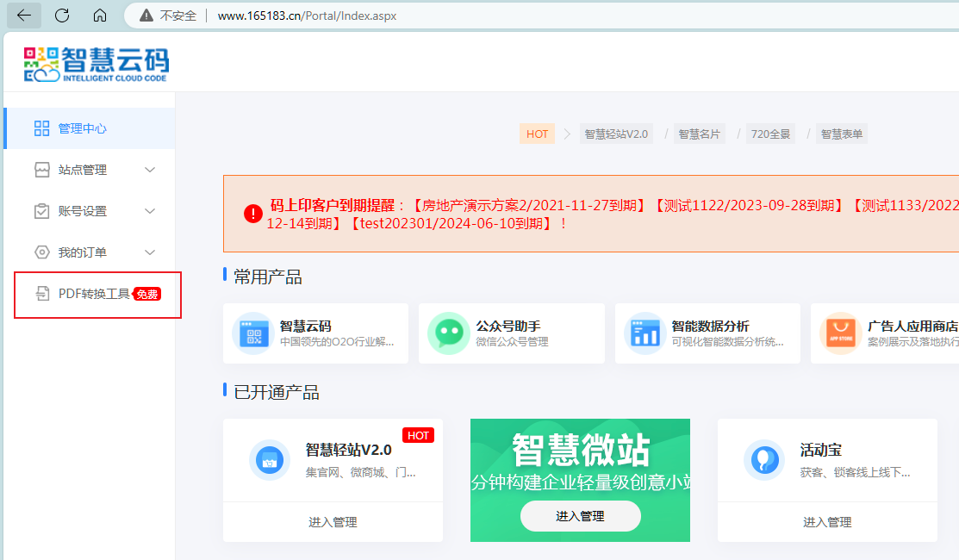Click 进入管理 button on 智慧微站 banner

click(x=580, y=516)
